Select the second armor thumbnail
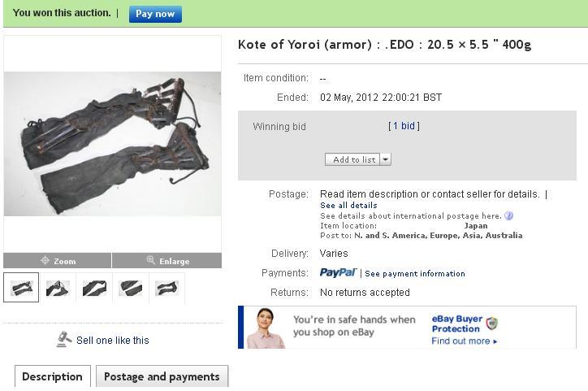This screenshot has height=391, width=588. [58, 288]
